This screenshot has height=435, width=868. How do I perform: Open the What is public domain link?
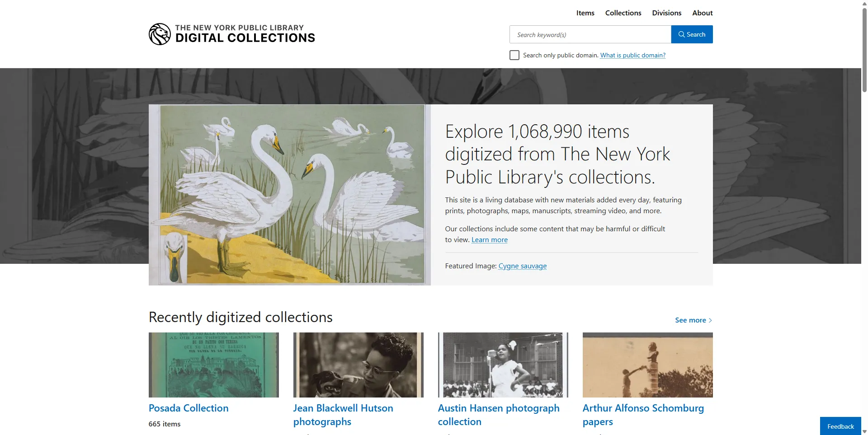pyautogui.click(x=632, y=55)
